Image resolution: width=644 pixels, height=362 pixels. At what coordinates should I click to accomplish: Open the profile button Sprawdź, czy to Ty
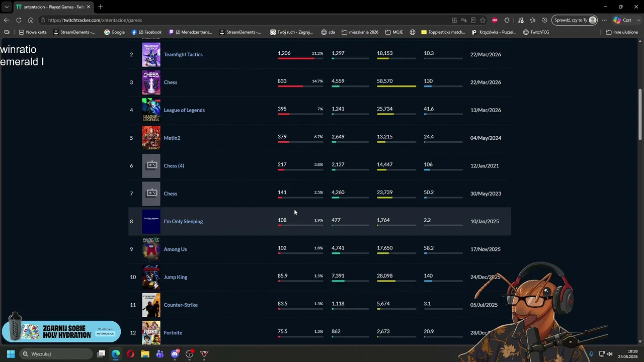coord(575,20)
